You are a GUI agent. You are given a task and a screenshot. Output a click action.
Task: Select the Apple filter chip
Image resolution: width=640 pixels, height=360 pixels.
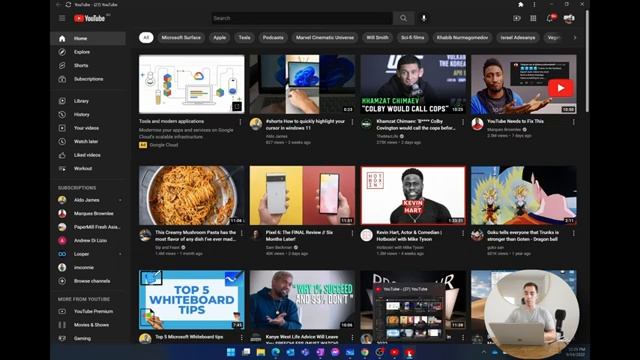220,38
